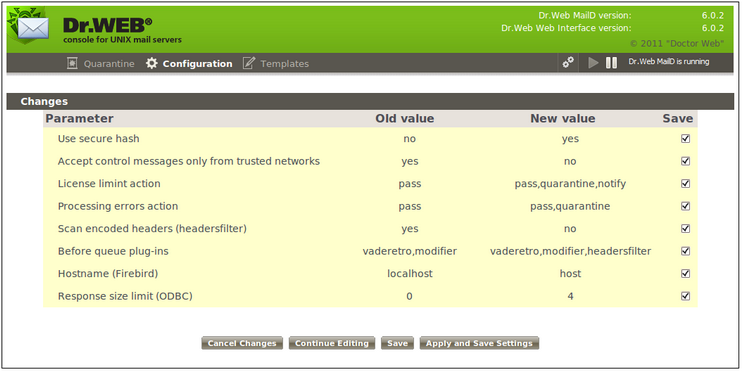745x375 pixels.
Task: Uncheck Save for Hostname (Firebird)
Action: (x=685, y=273)
